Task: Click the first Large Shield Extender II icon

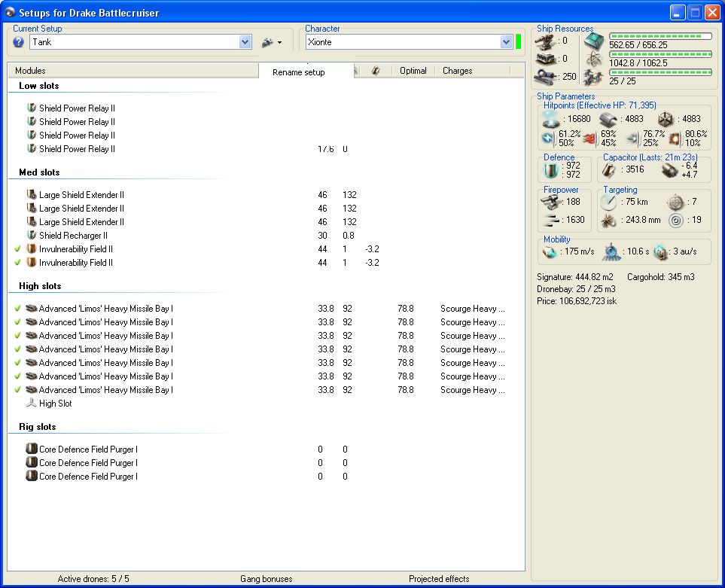Action: [32, 194]
